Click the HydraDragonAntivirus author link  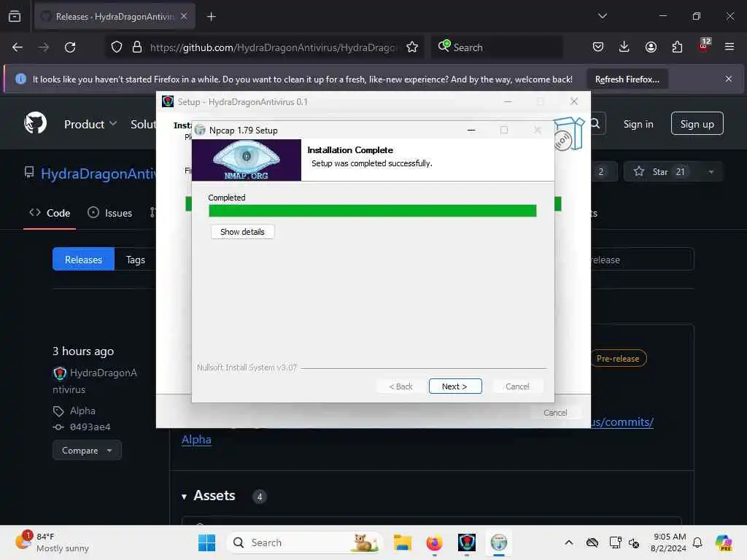[x=95, y=381]
